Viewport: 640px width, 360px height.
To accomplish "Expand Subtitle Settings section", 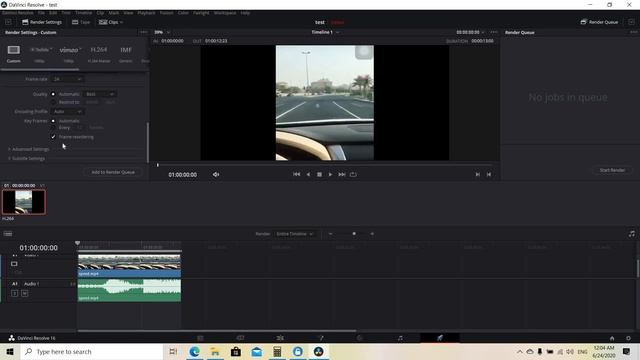I will tap(26, 158).
